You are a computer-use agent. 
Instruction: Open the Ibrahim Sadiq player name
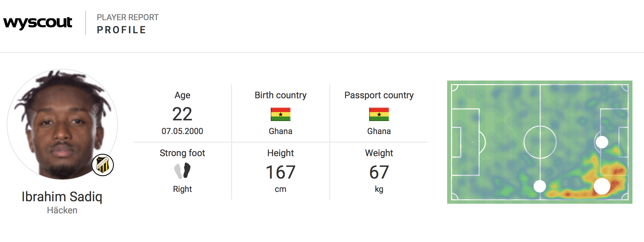pos(62,197)
